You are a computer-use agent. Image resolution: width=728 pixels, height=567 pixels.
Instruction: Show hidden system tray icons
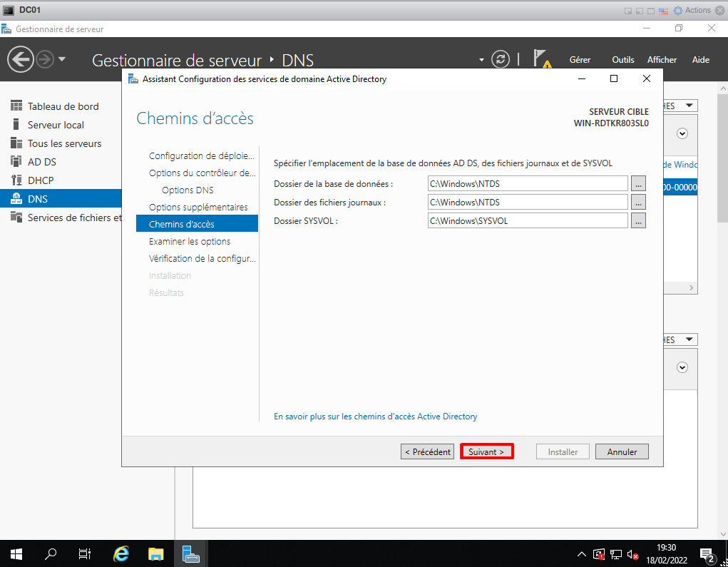point(582,554)
